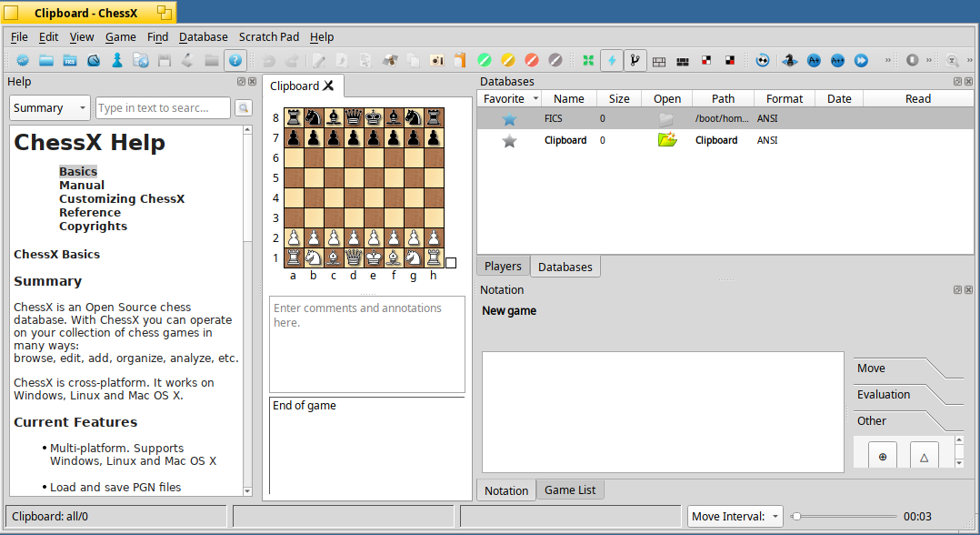Click the magnifier search toolbar icon

[x=953, y=60]
